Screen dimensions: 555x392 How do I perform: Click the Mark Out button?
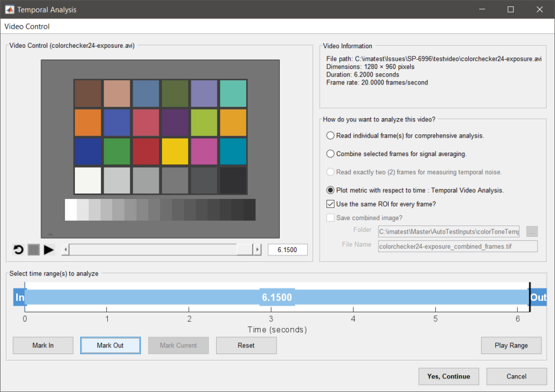click(x=111, y=345)
